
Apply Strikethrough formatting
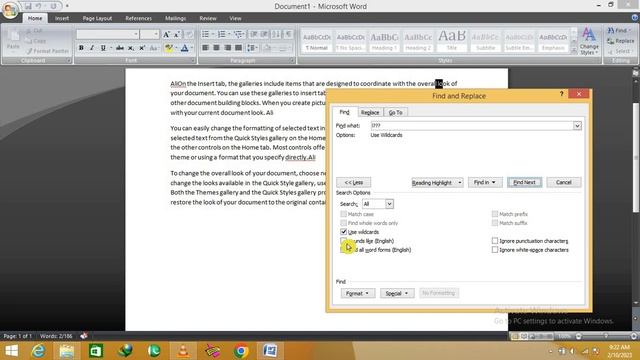(x=120, y=48)
